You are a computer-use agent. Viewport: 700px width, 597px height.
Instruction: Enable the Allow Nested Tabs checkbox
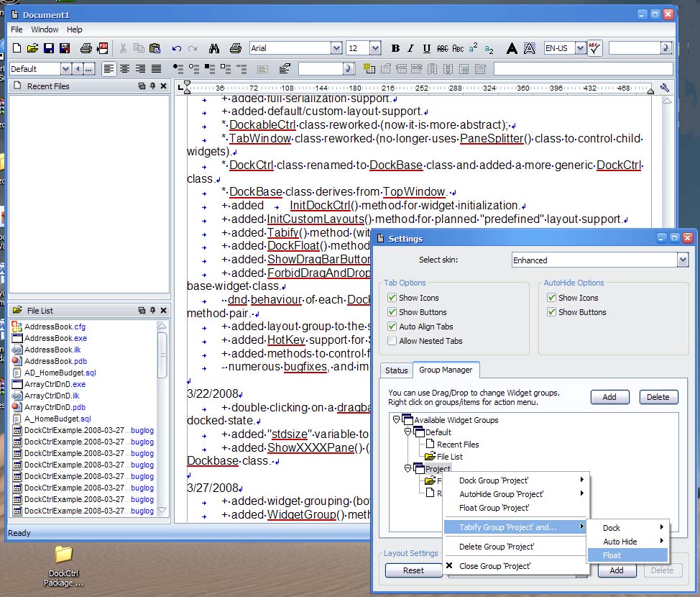[x=392, y=341]
